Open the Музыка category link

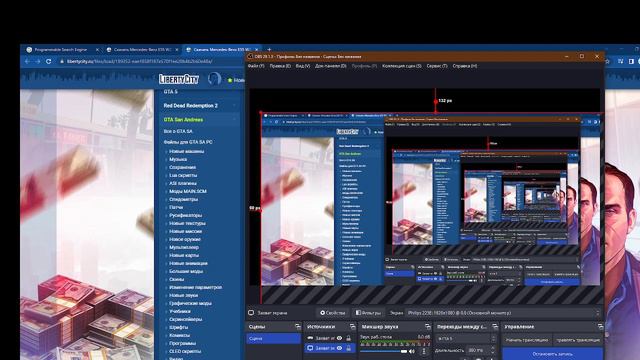pos(178,159)
